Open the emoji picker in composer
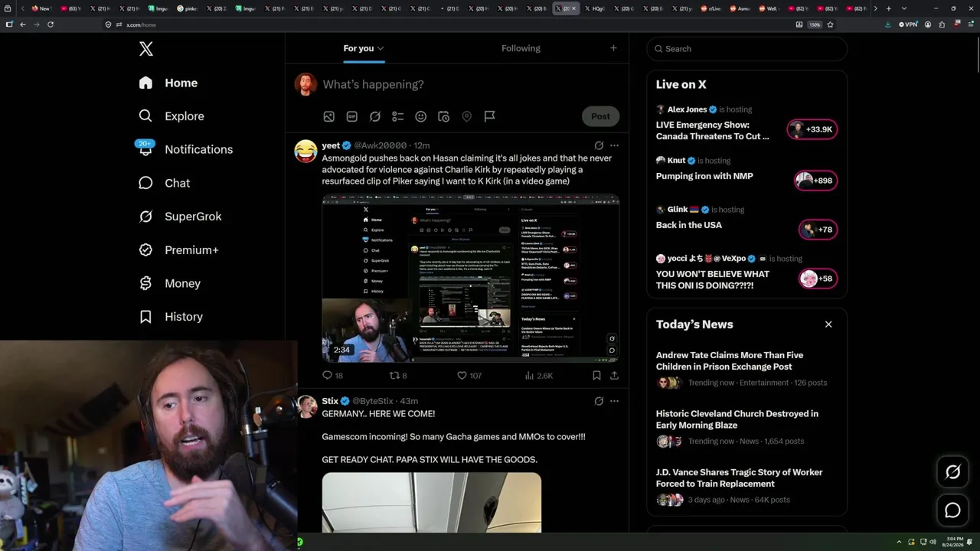 coord(421,116)
